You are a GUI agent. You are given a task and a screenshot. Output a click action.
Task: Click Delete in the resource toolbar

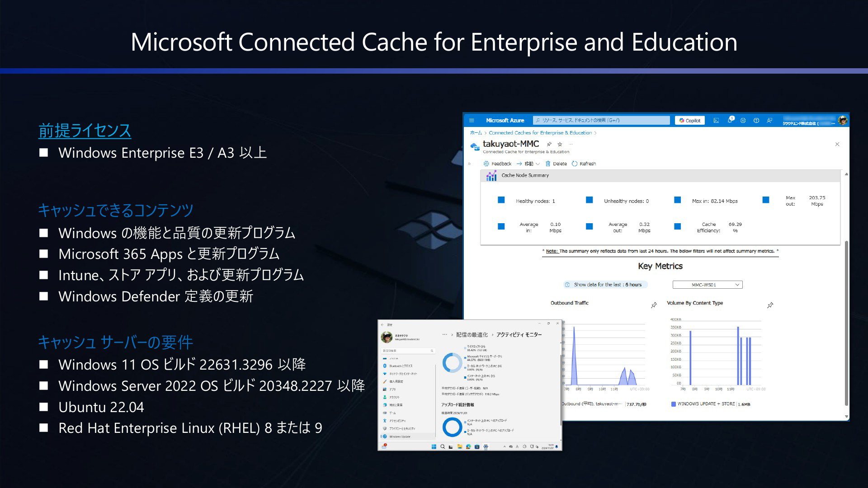[556, 164]
